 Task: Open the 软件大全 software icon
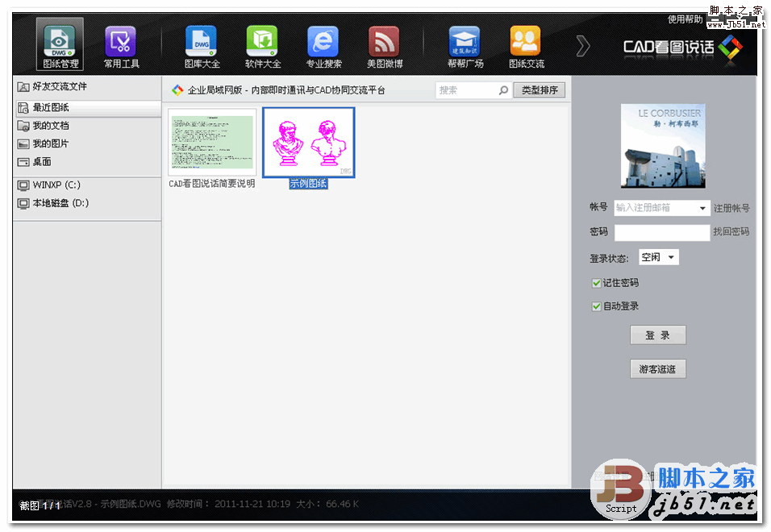coord(263,46)
